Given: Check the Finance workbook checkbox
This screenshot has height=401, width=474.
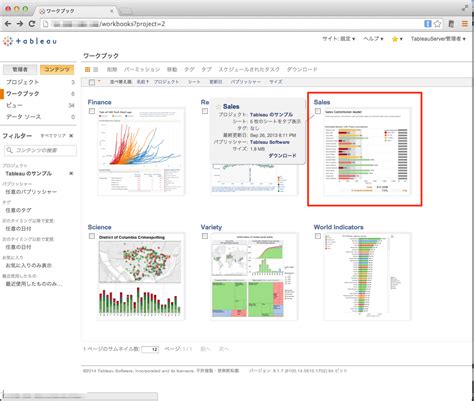Looking at the screenshot, I should click(92, 111).
